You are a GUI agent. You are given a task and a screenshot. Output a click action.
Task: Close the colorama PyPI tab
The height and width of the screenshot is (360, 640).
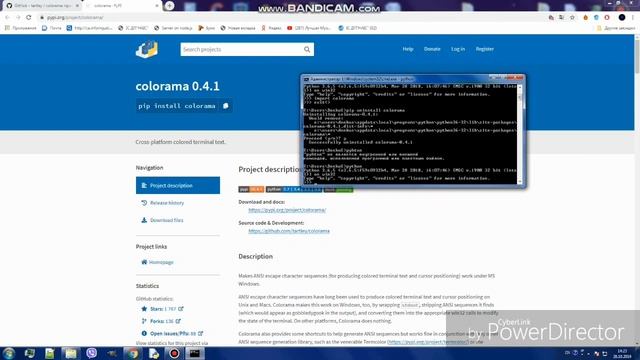click(x=157, y=6)
